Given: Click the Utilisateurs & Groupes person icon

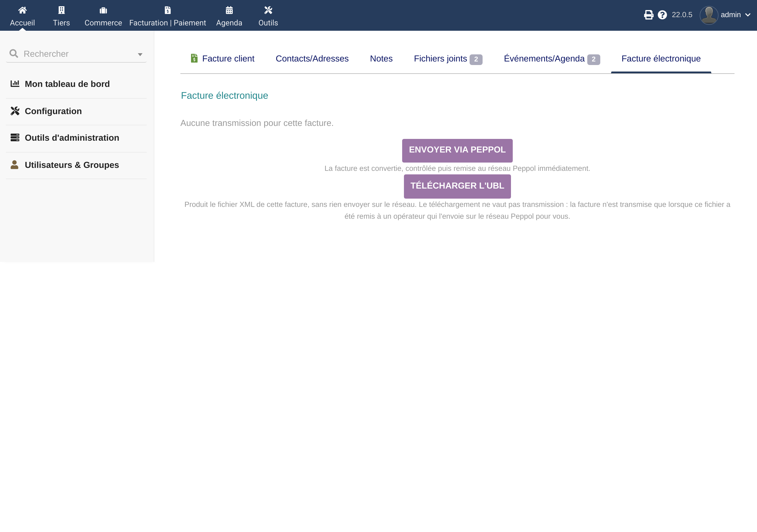Looking at the screenshot, I should click(x=14, y=165).
